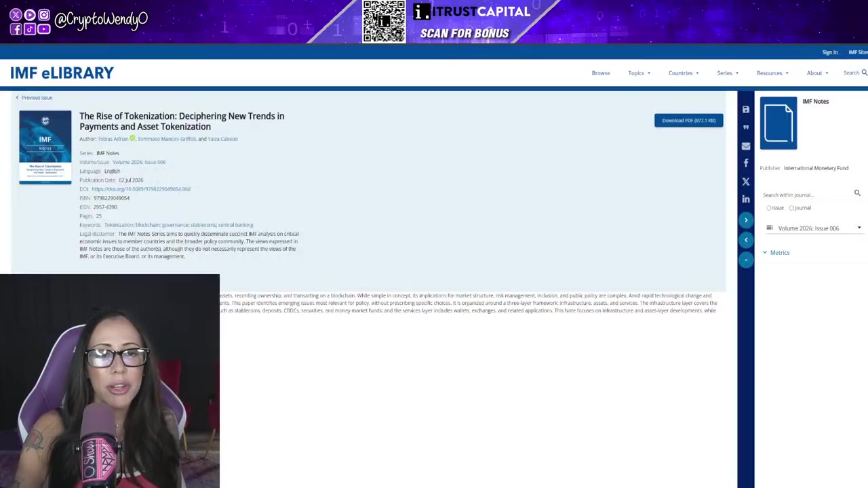Viewport: 868px width, 488px height.
Task: Click the search-within-journal magnifier icon
Action: click(x=857, y=193)
